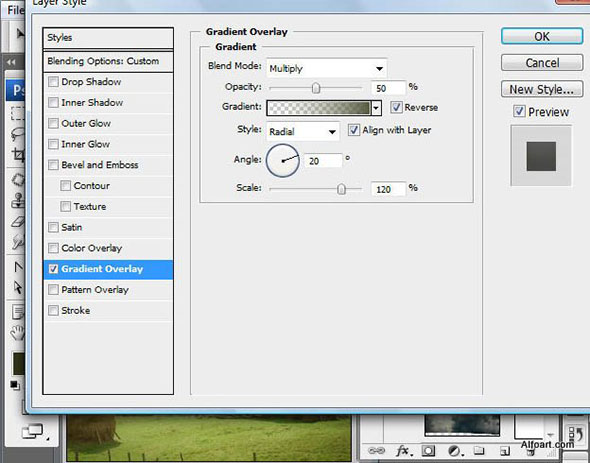
Task: Click the fx layer style icon
Action: tap(403, 451)
